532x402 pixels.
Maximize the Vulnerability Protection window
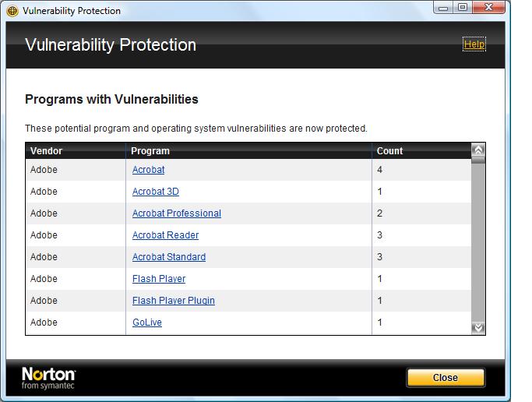[x=462, y=8]
